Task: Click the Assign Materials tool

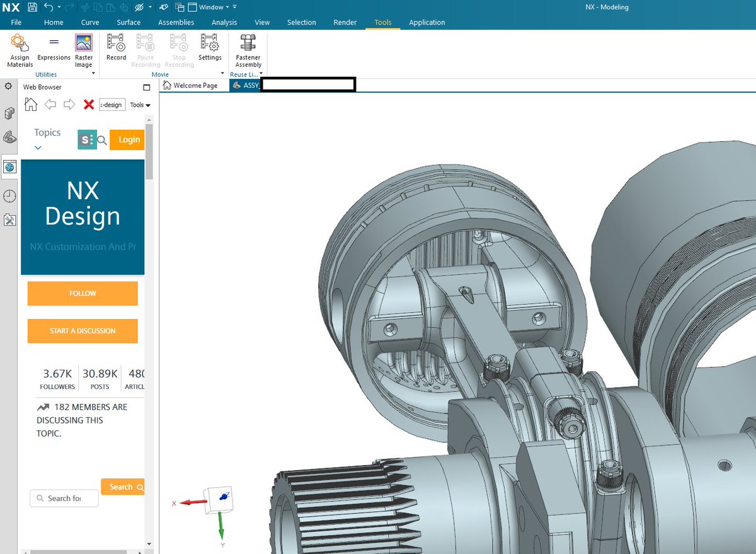Action: [20, 50]
